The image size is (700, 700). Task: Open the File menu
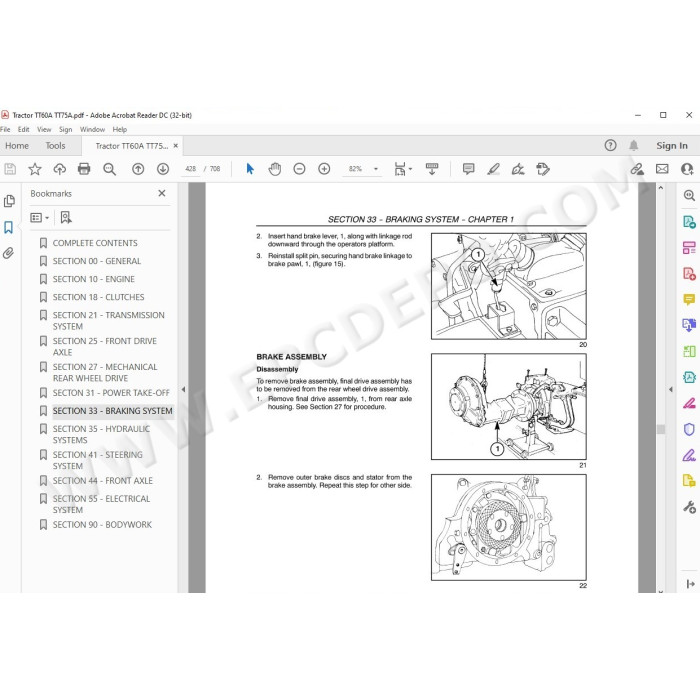pyautogui.click(x=5, y=129)
